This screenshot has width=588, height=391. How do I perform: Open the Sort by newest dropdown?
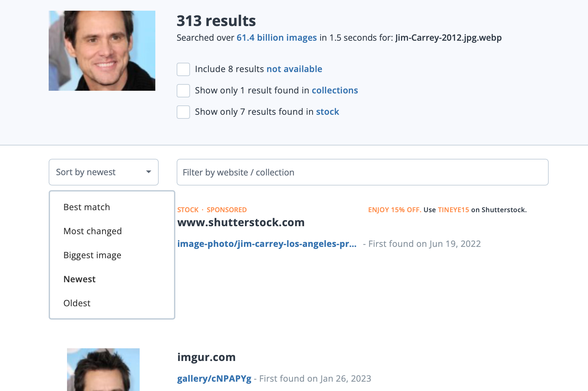[104, 172]
